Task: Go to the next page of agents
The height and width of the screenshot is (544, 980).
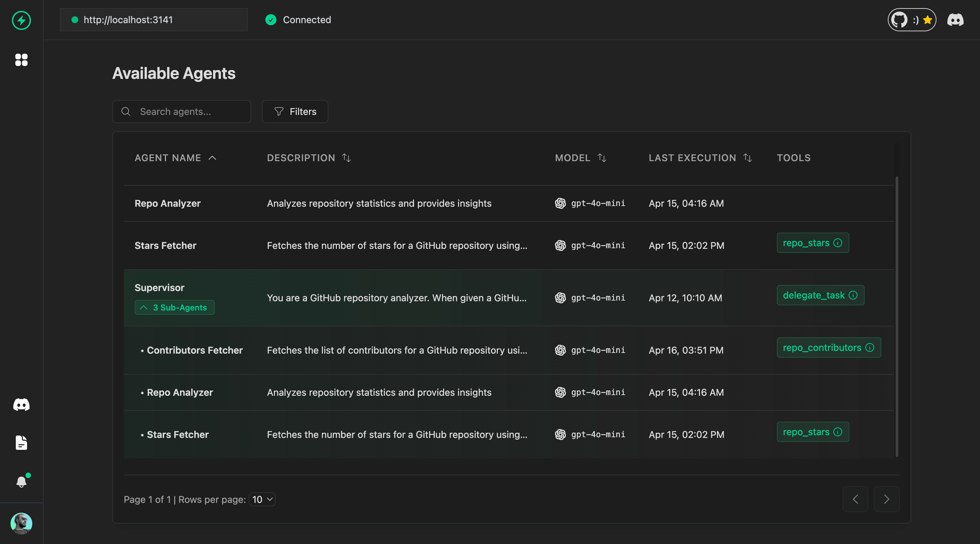Action: click(x=886, y=499)
